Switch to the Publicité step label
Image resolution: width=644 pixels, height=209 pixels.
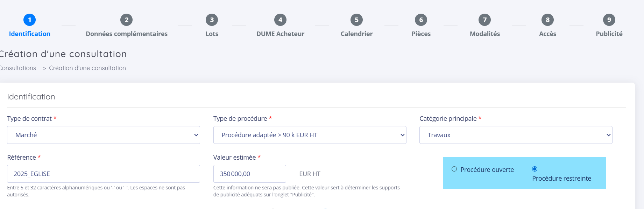pos(609,34)
